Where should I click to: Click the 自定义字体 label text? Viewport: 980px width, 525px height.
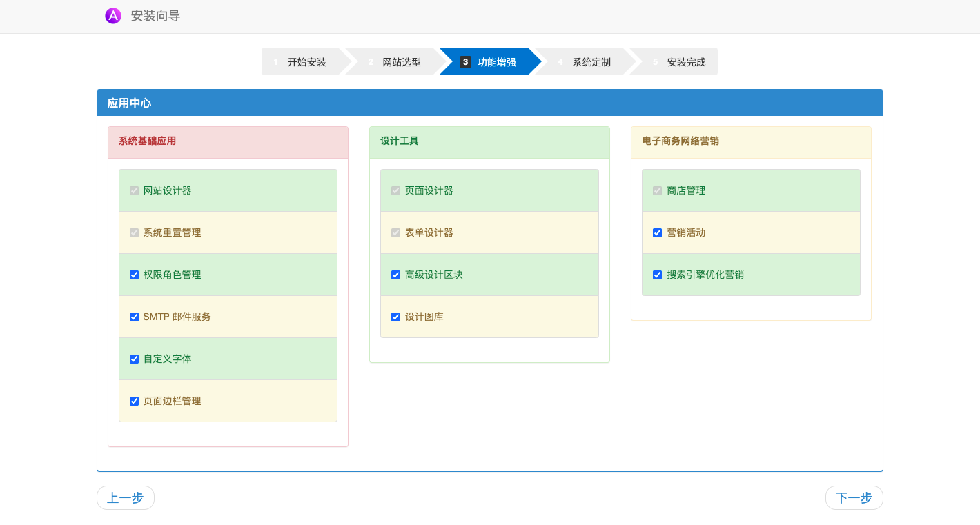pos(168,359)
